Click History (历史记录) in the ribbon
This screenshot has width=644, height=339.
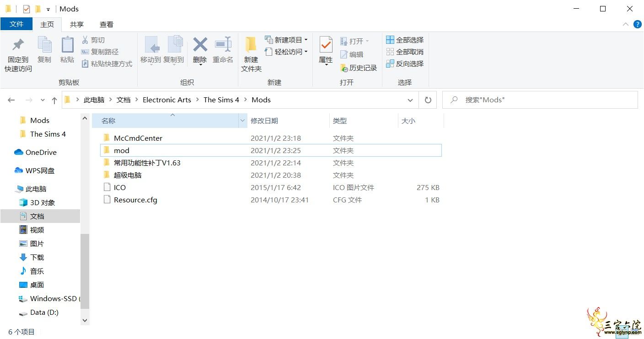[x=359, y=68]
